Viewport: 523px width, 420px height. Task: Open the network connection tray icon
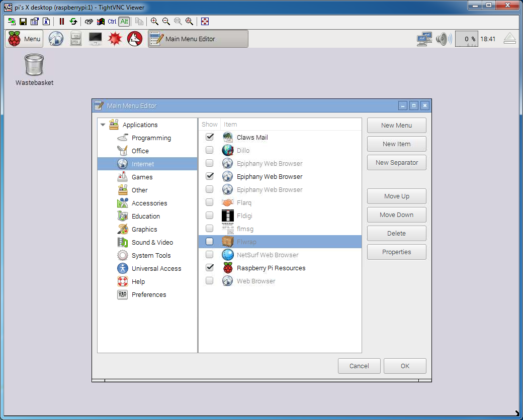point(424,39)
